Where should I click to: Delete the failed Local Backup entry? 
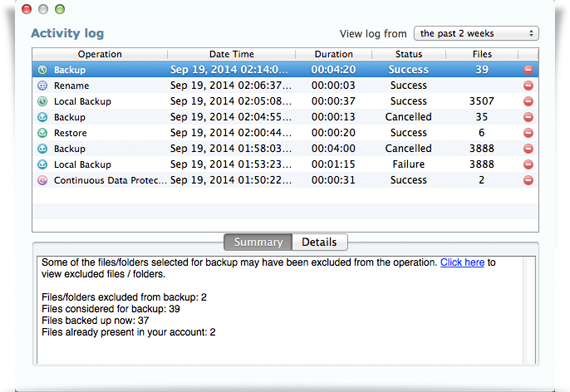[x=528, y=164]
